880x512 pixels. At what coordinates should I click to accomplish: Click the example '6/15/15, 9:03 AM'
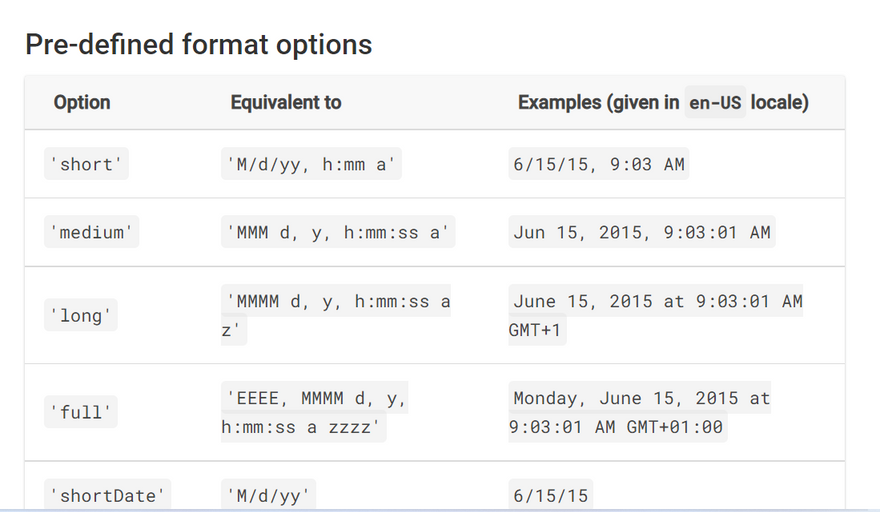pos(599,164)
